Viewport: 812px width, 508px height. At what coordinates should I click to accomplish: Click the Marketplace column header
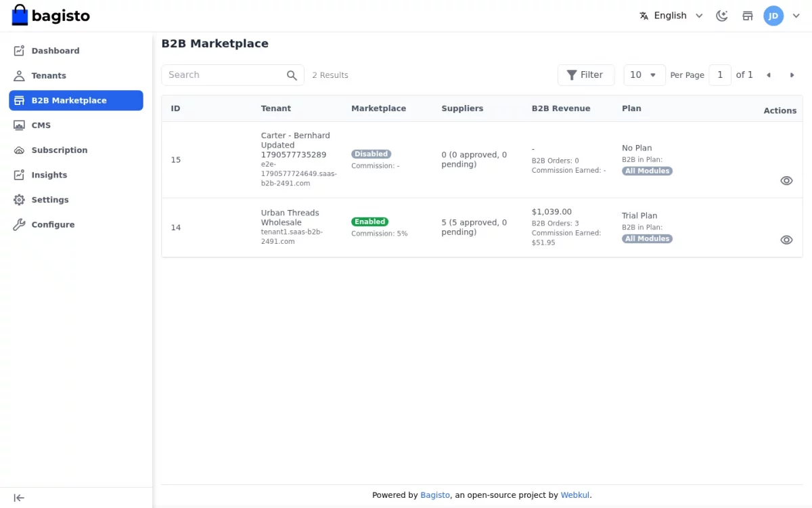[379, 108]
